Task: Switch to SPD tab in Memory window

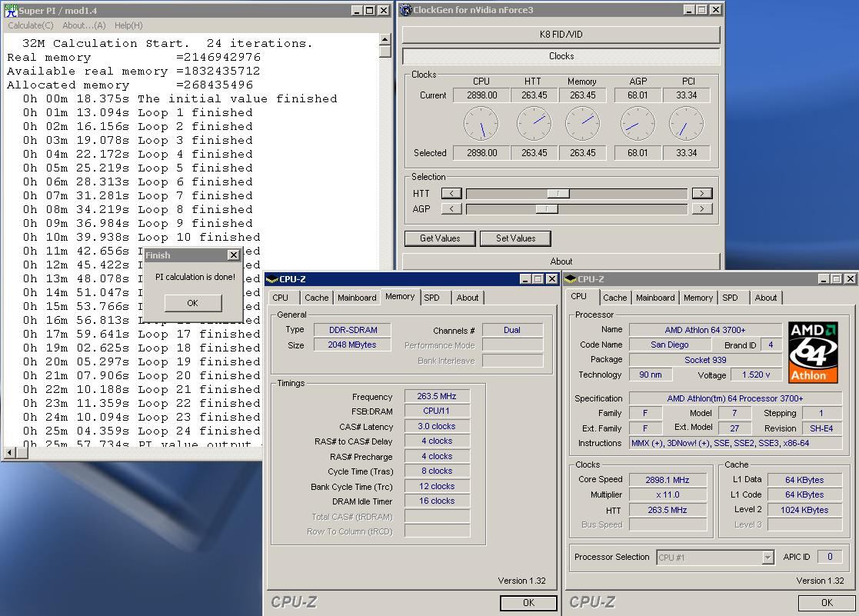Action: click(x=432, y=298)
